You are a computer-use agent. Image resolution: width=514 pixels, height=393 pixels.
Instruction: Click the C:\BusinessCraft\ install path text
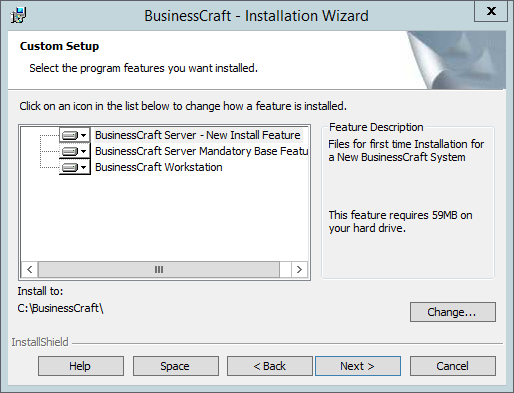point(60,308)
